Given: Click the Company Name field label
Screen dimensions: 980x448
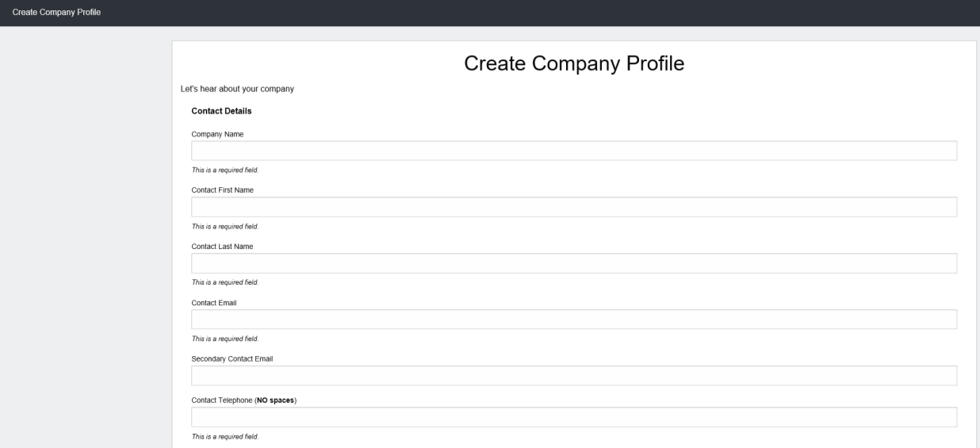Looking at the screenshot, I should (217, 134).
